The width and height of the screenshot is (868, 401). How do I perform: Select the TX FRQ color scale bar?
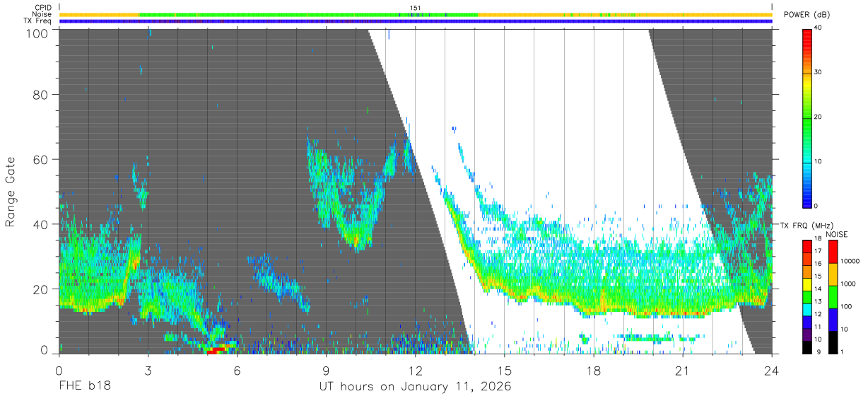[x=807, y=296]
